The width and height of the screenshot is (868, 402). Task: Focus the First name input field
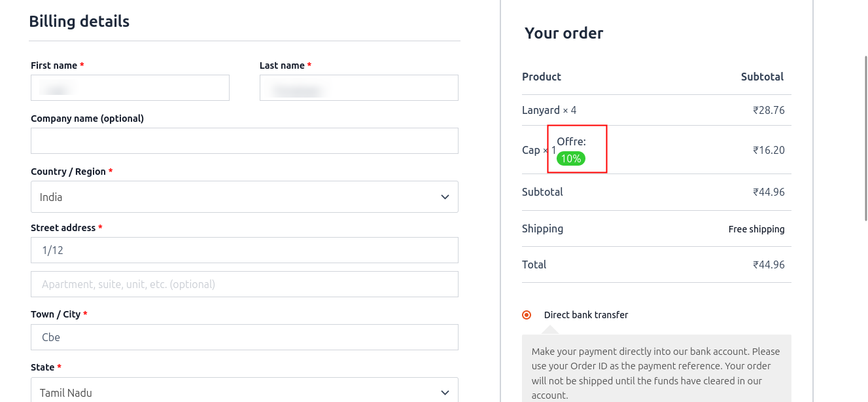tap(130, 88)
